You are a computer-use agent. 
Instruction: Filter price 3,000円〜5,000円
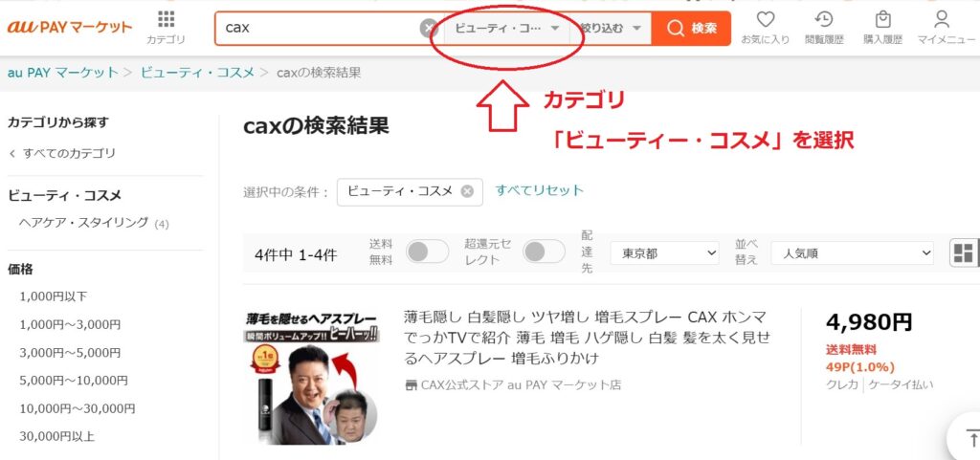(x=70, y=353)
